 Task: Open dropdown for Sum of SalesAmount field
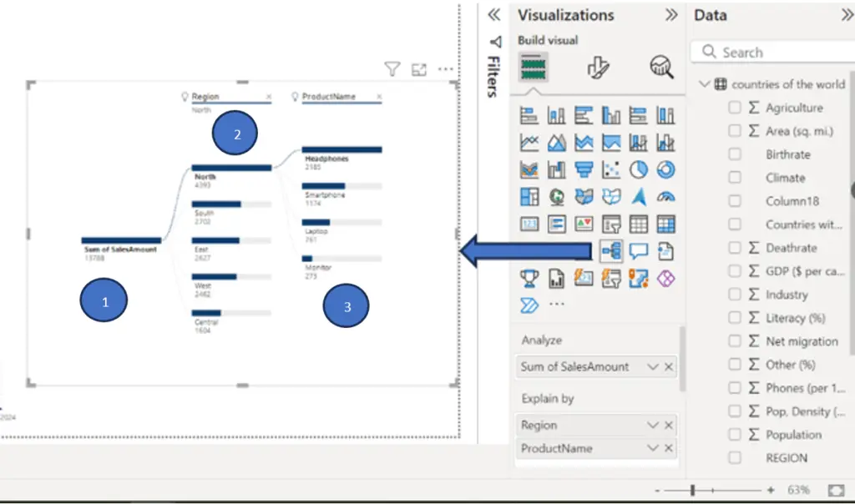[653, 366]
